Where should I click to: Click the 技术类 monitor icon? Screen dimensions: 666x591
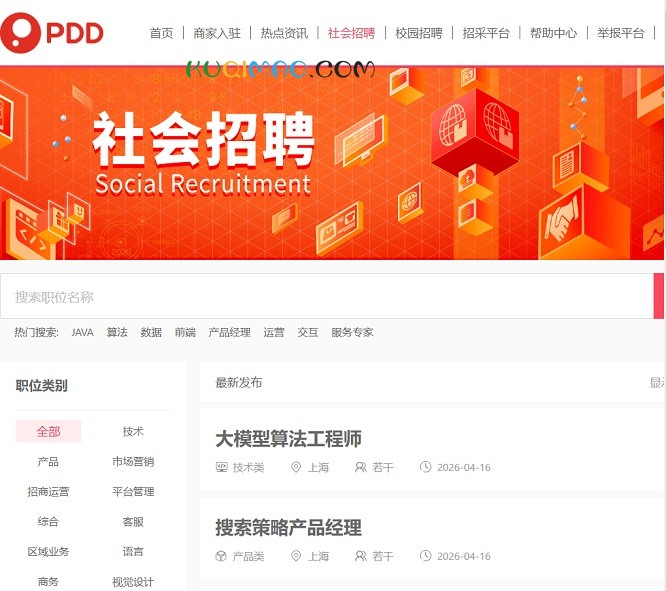(222, 467)
